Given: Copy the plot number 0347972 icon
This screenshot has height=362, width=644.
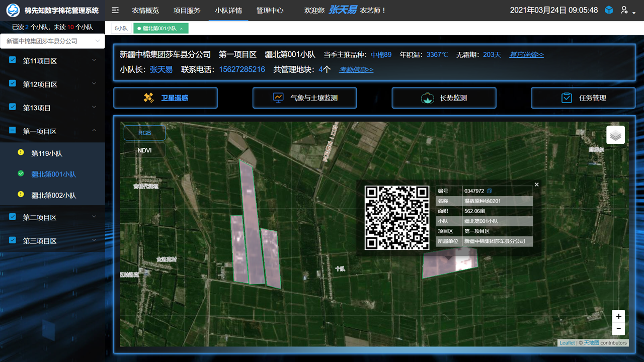Looking at the screenshot, I should 490,191.
